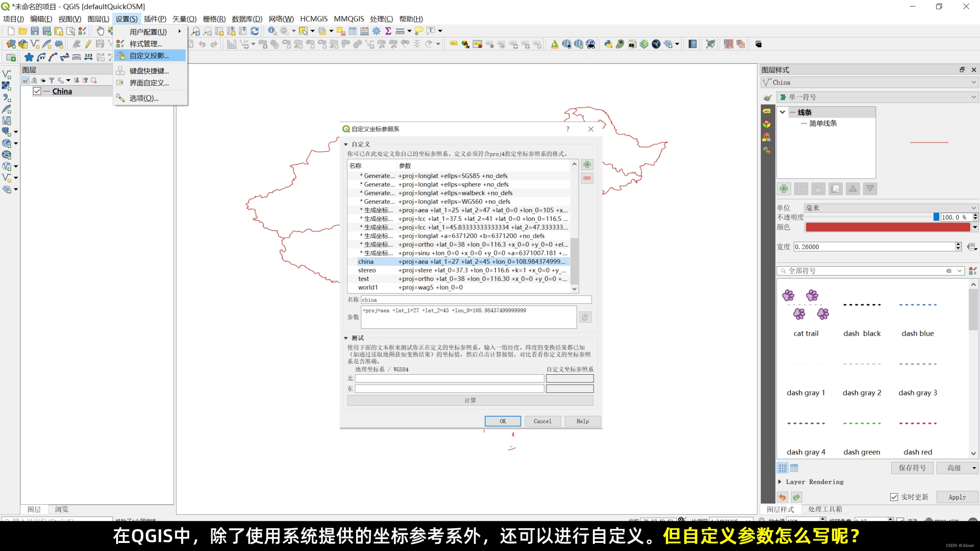
Task: Click the Refresh map icon
Action: pos(254,31)
